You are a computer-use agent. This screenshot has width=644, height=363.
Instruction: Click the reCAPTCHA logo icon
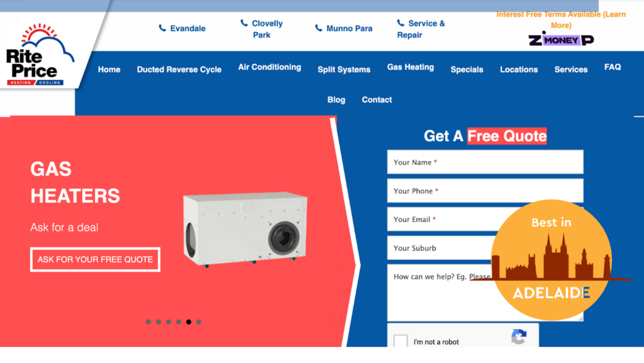(519, 337)
